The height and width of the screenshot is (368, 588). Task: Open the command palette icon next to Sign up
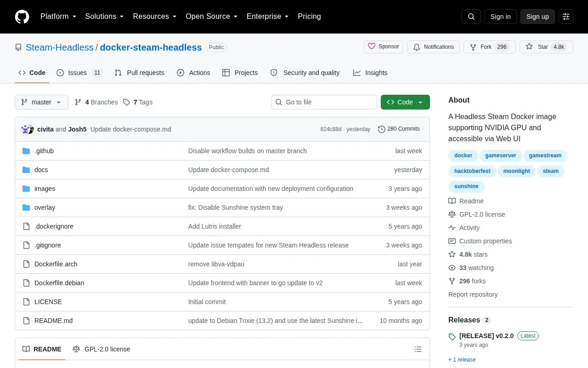tap(566, 17)
